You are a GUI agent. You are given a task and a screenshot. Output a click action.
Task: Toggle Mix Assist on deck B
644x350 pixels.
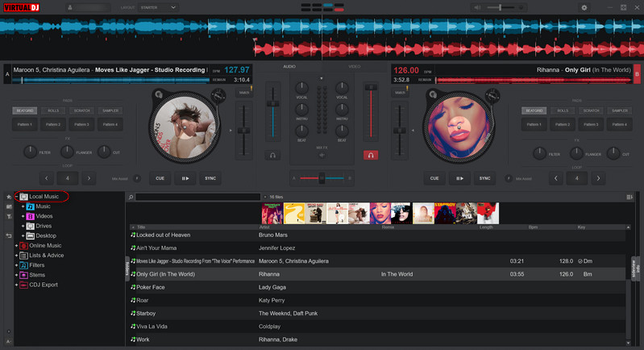coord(509,178)
